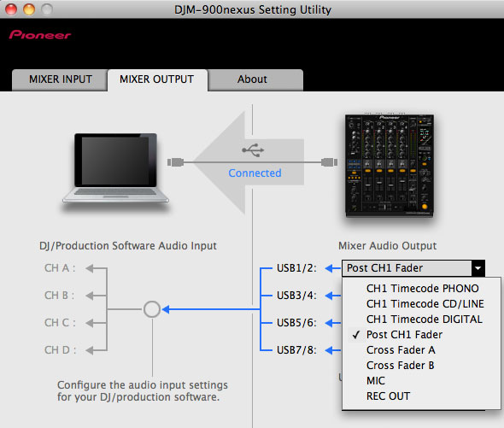Click the CH C : label
Image resolution: width=504 pixels, height=428 pixels.
coord(60,323)
